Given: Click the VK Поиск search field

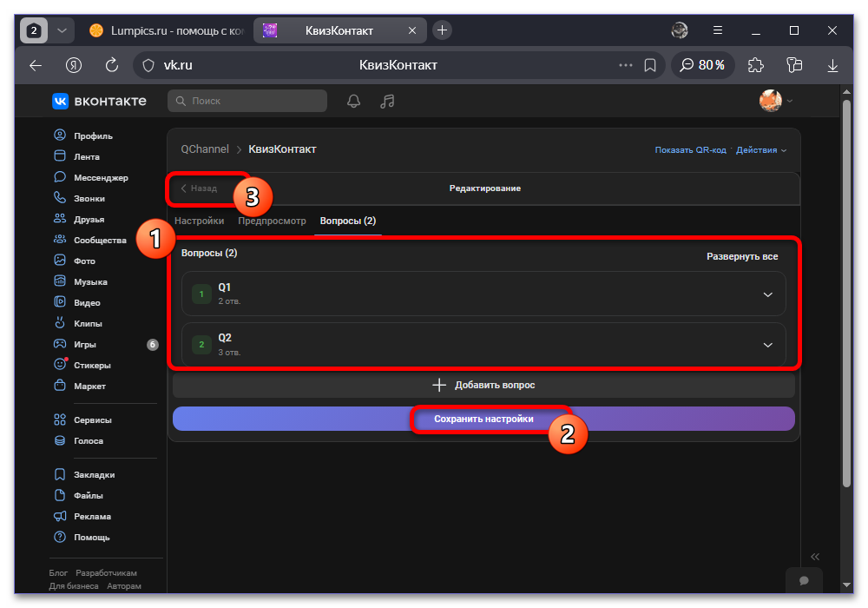Looking at the screenshot, I should click(247, 101).
